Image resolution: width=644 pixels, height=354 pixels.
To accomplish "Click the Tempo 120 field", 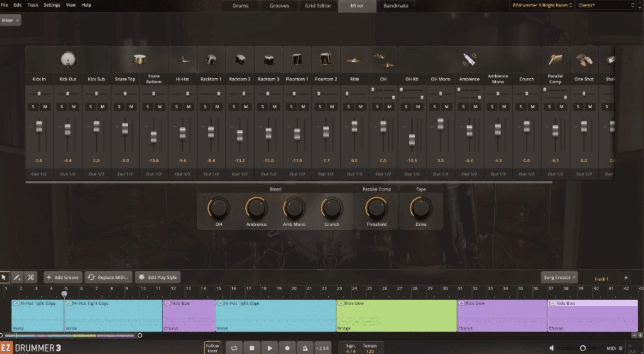I will [x=369, y=348].
